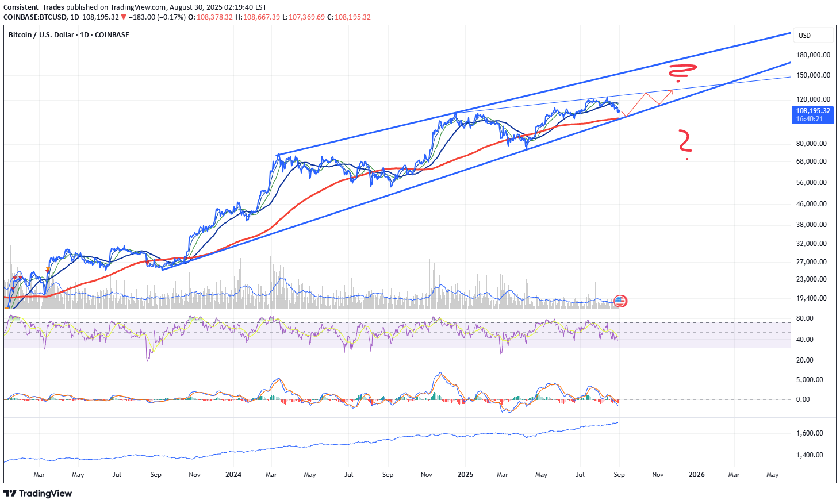The image size is (840, 504).
Task: Expand the countdown timer under current price
Action: pos(811,118)
